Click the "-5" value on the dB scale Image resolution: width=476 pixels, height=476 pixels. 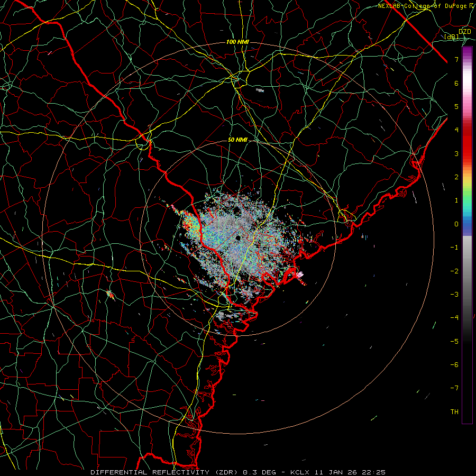click(x=454, y=342)
